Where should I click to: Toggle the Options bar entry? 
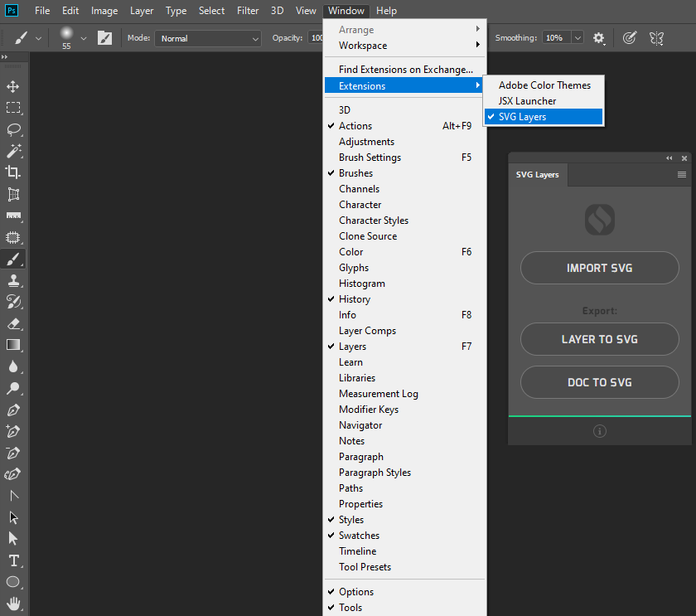pos(405,592)
